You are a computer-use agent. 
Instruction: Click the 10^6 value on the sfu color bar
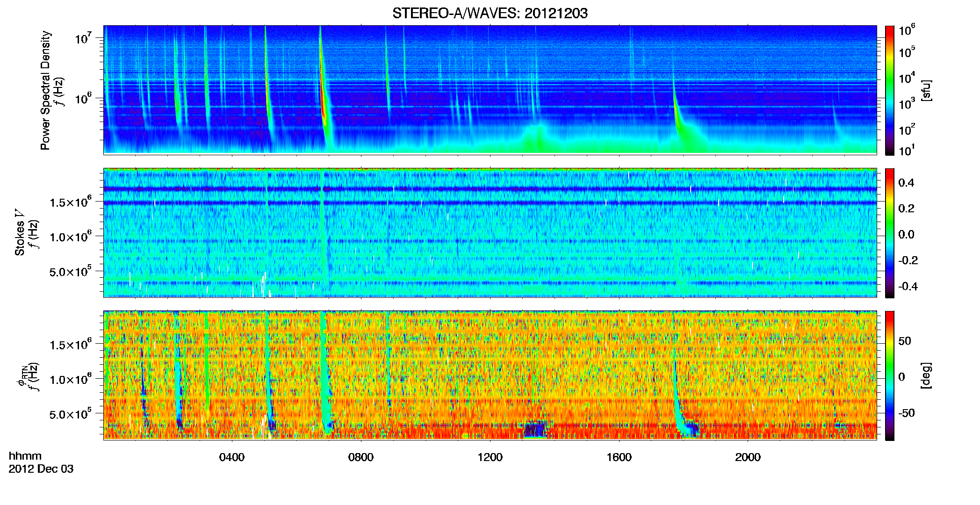click(907, 30)
